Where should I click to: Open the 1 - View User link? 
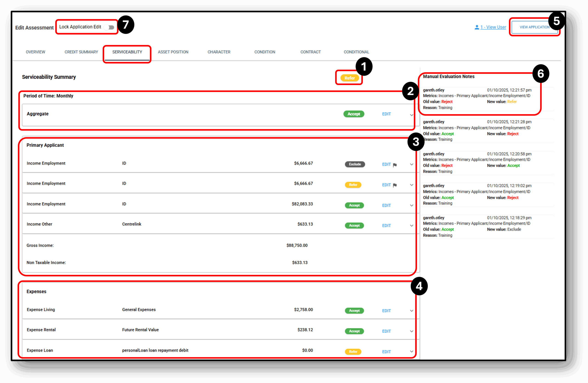(492, 27)
